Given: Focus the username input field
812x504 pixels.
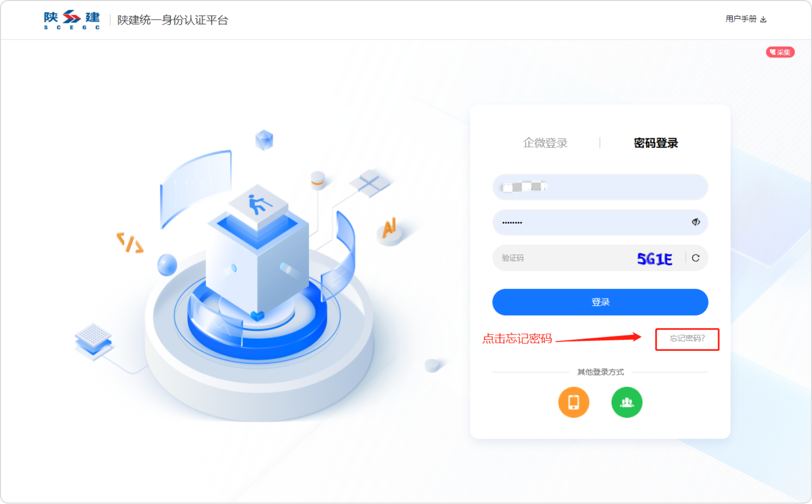Looking at the screenshot, I should tap(600, 187).
